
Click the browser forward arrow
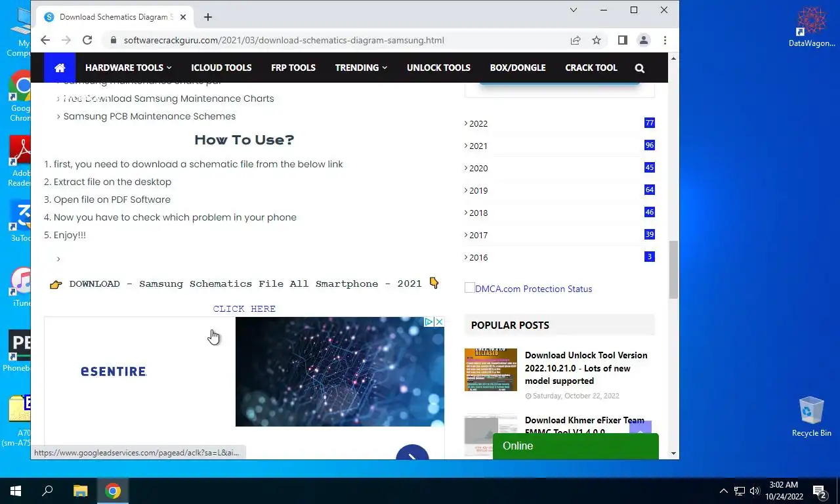tap(66, 40)
